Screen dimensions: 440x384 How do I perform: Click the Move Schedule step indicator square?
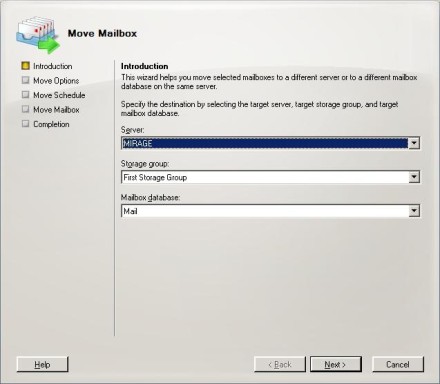[25, 95]
